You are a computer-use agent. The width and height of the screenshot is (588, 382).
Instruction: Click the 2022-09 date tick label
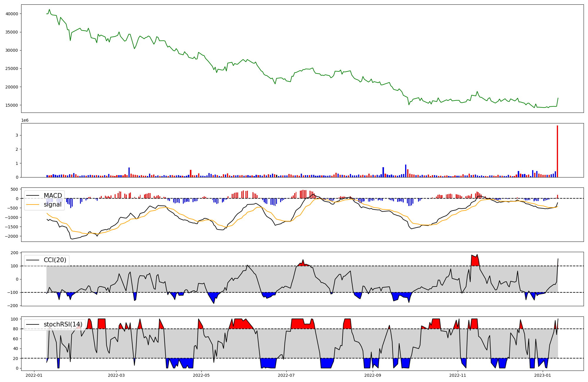click(x=373, y=375)
